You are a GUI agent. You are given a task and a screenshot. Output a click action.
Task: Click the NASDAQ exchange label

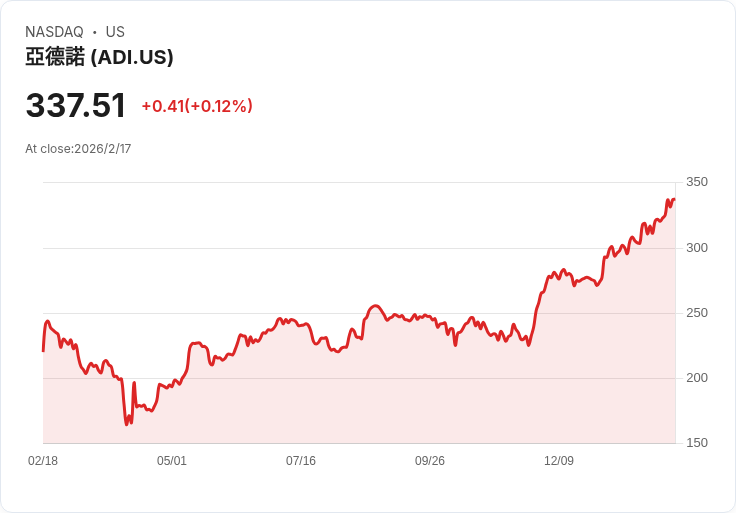click(x=54, y=32)
